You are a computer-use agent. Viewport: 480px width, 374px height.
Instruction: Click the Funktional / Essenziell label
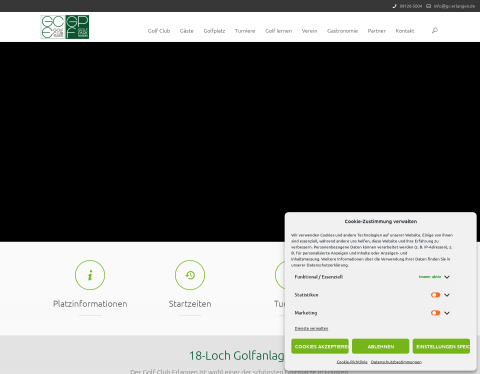tap(319, 277)
